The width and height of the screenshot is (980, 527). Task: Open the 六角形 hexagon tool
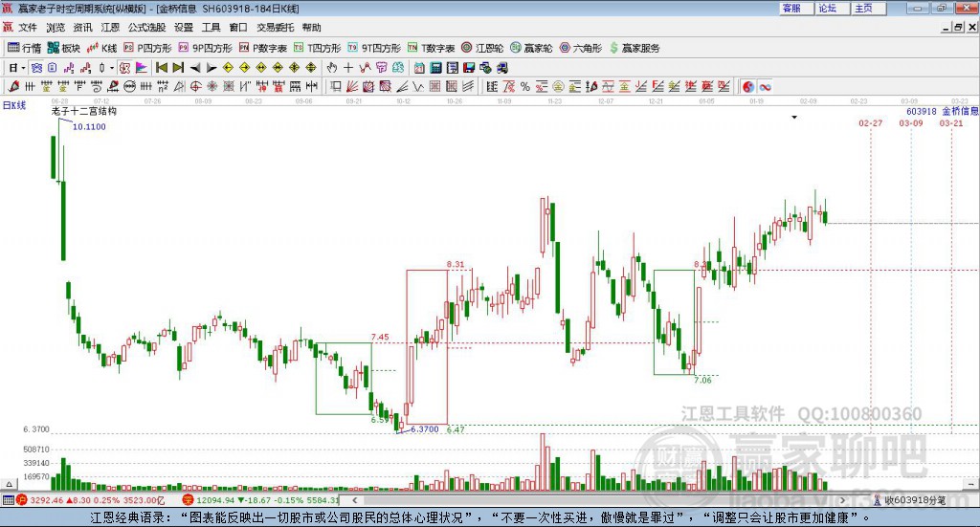point(581,48)
